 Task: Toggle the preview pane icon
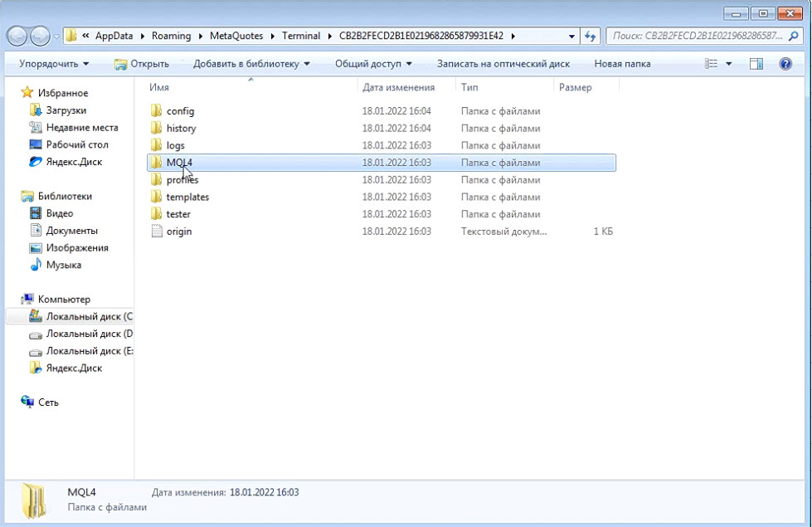[x=756, y=64]
